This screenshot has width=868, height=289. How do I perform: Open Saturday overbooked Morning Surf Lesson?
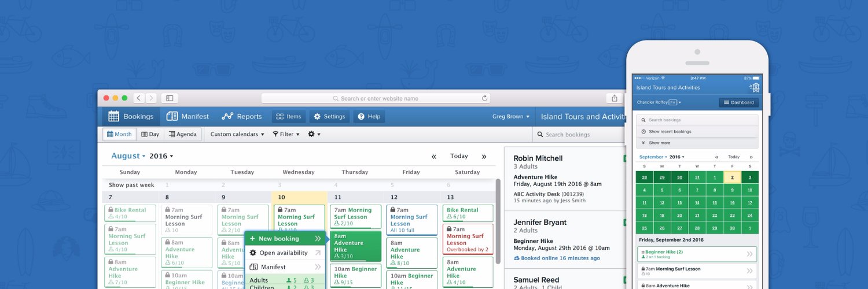468,239
